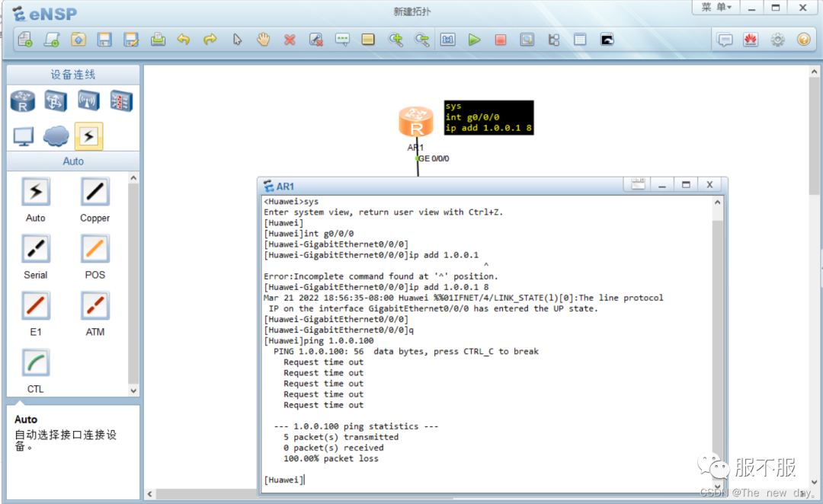Toggle the grid display icon
This screenshot has height=504, width=823.
(580, 40)
